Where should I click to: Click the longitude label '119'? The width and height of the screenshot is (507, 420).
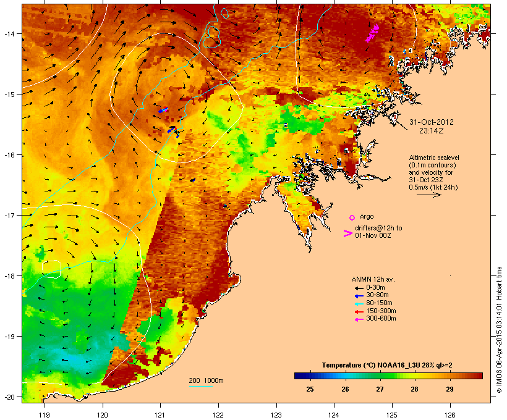tap(45, 415)
